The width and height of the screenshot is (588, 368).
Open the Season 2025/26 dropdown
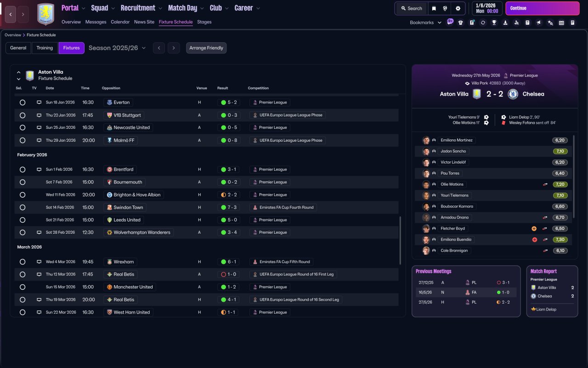tap(117, 48)
